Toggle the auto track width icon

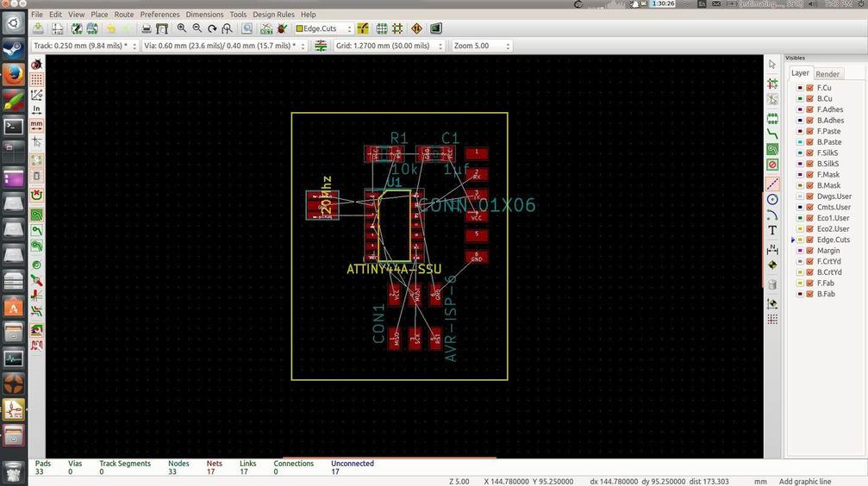321,46
